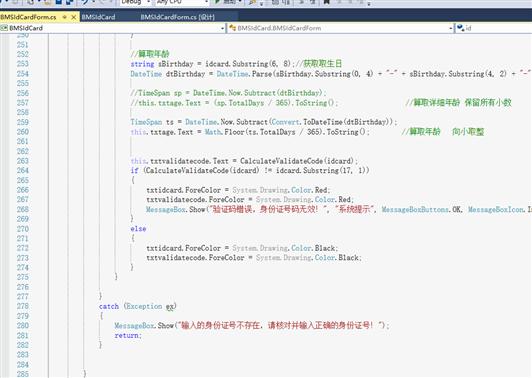Switch to the BMSIdCard tab
This screenshot has height=378, width=532.
click(x=98, y=17)
